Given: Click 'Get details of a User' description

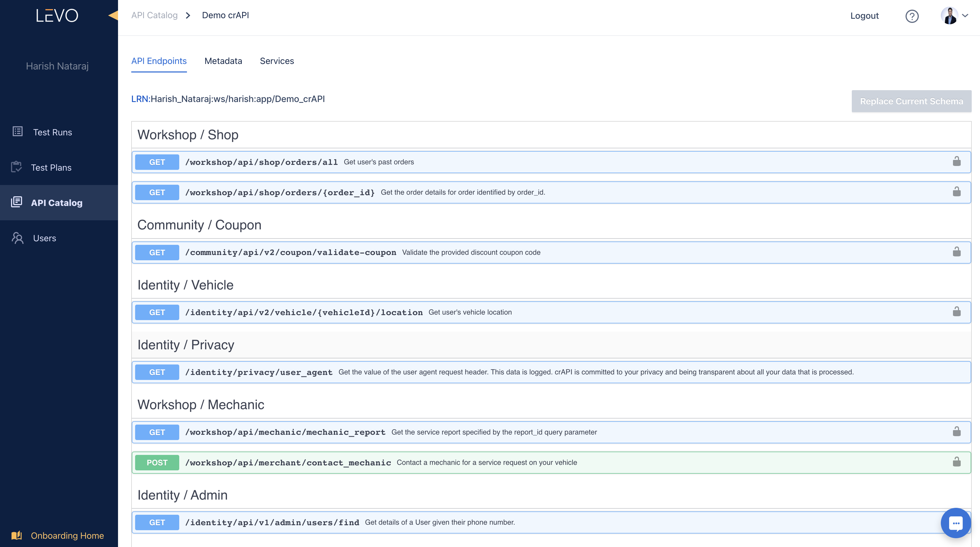Looking at the screenshot, I should click(x=440, y=522).
